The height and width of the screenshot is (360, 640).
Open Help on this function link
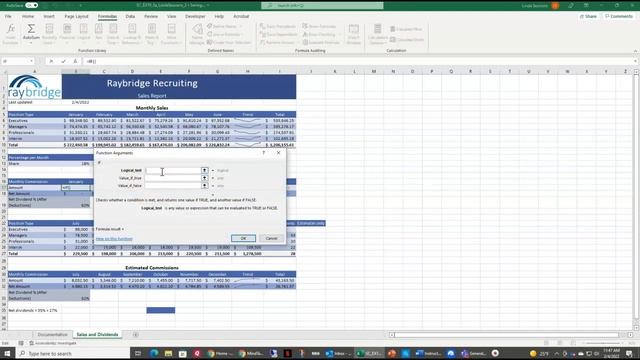click(114, 239)
